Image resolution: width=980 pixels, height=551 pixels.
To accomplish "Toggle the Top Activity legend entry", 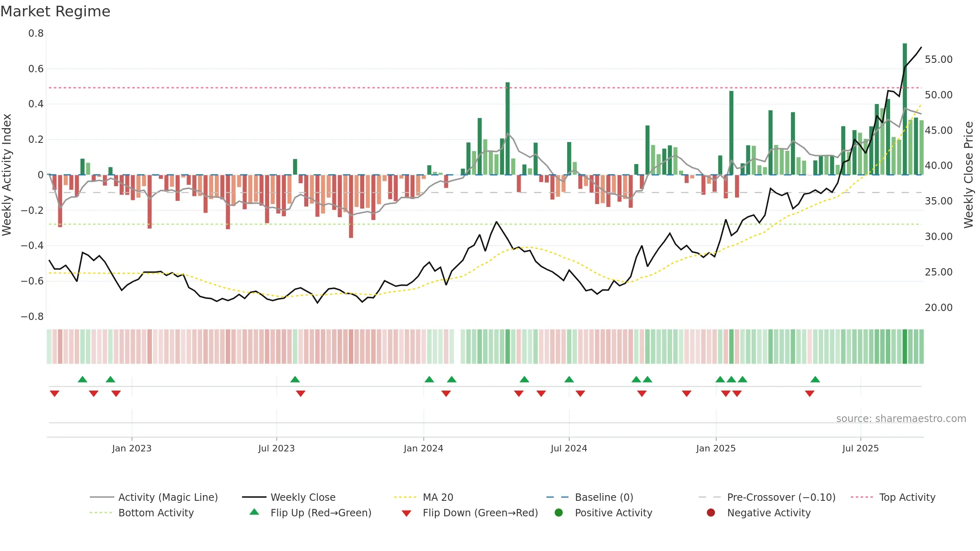I will [x=893, y=497].
